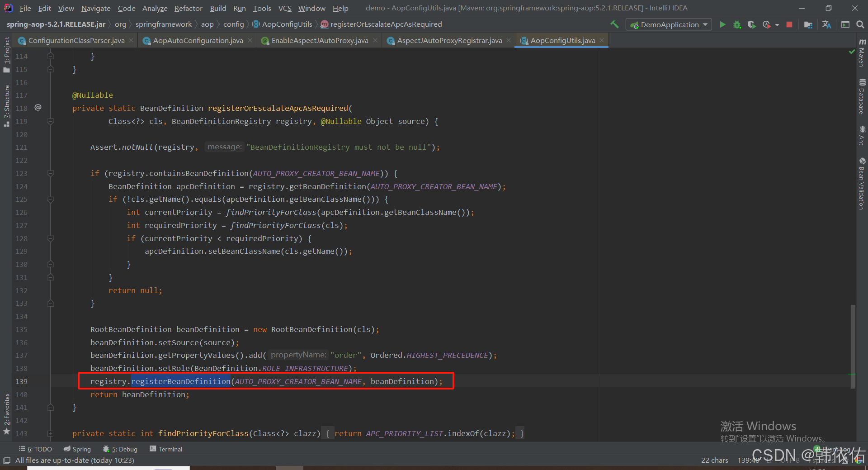Close the ConfigurationClassParser.java tab

click(x=131, y=40)
